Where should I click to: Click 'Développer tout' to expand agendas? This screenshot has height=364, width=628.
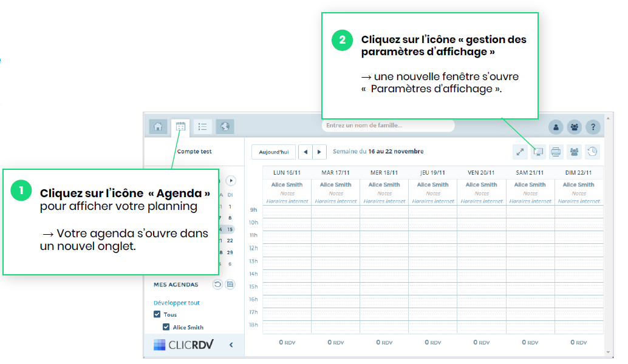tap(177, 303)
